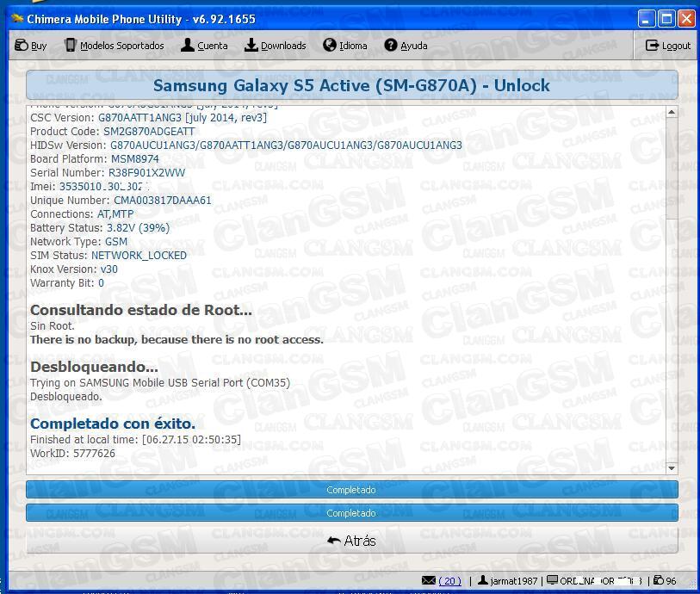Click the heading "Completado con éxito."
Image resolution: width=700 pixels, height=594 pixels.
113,424
